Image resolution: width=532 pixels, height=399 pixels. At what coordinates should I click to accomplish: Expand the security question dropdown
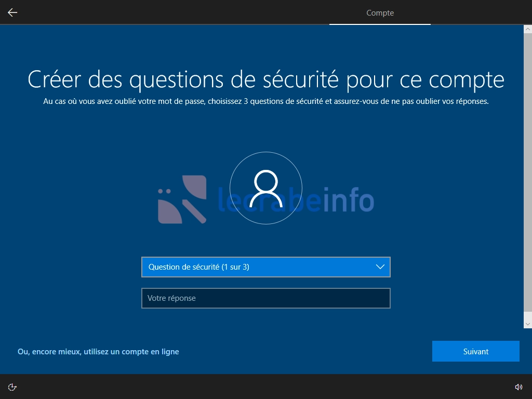point(266,267)
